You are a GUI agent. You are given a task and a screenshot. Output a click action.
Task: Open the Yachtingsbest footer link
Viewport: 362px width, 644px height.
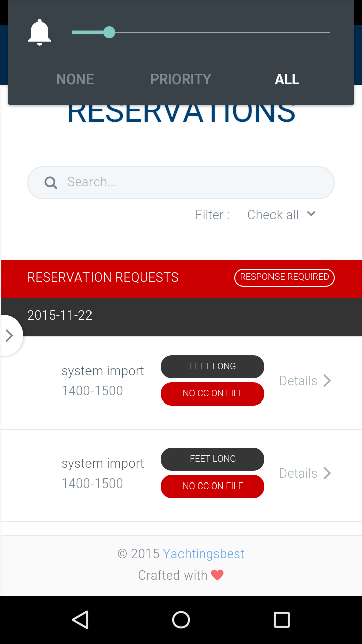204,554
